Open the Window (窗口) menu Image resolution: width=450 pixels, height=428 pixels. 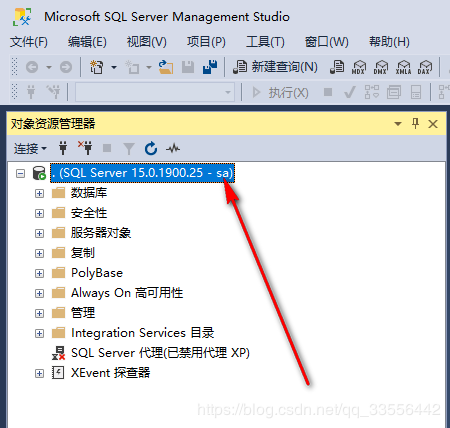tap(327, 42)
